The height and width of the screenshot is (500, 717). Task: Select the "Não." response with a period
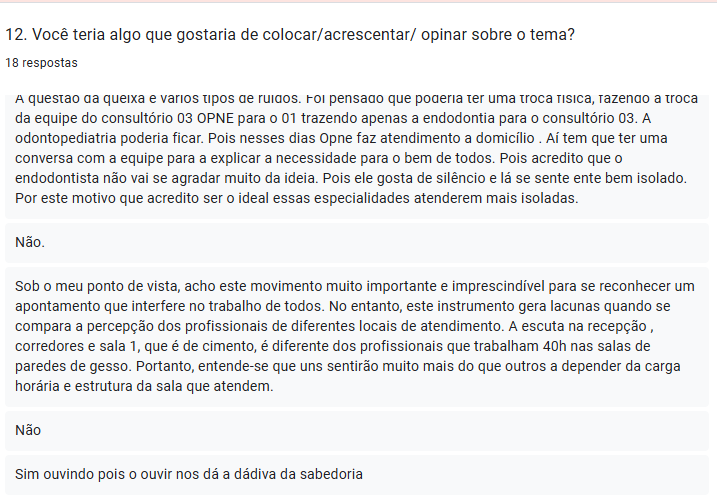click(x=31, y=242)
